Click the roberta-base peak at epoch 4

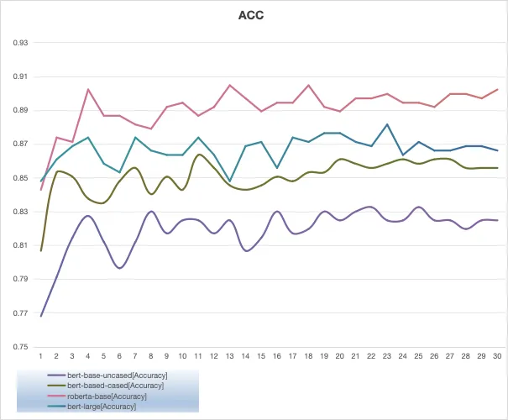(x=88, y=89)
